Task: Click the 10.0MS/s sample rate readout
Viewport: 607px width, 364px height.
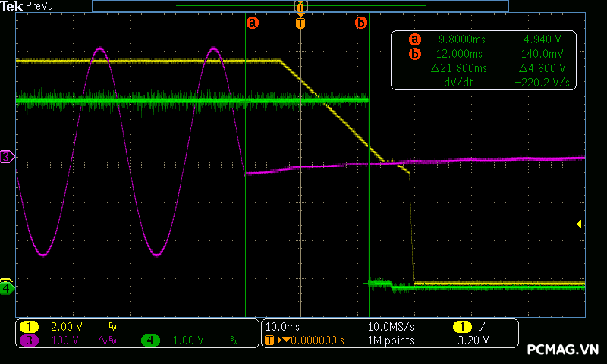Action: [x=391, y=326]
